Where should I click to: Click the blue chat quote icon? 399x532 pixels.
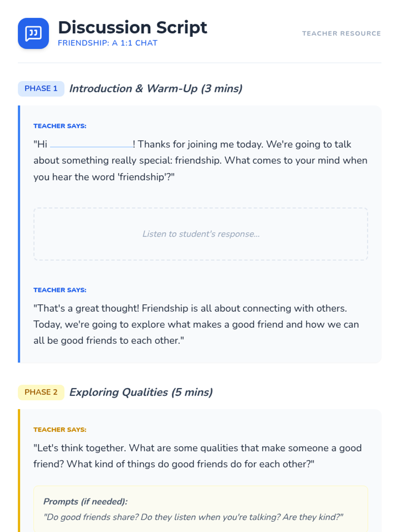pos(33,33)
